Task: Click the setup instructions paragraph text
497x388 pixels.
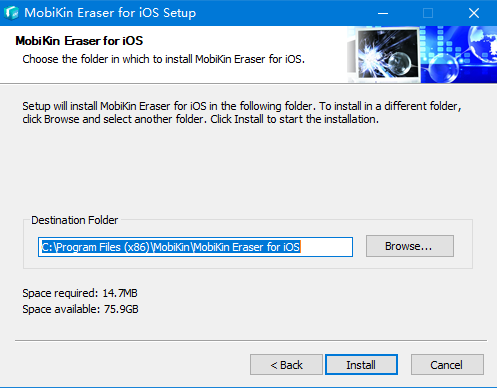Action: click(242, 112)
